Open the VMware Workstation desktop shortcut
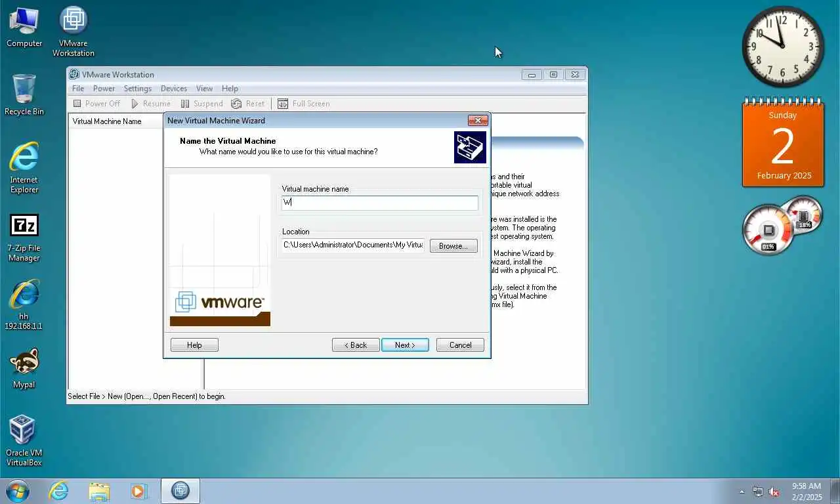The image size is (840, 504). (x=73, y=31)
